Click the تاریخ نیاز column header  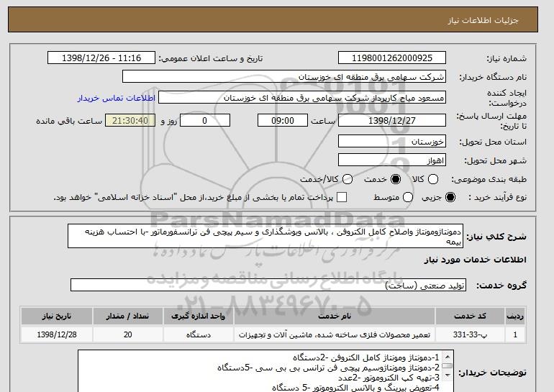(x=57, y=316)
